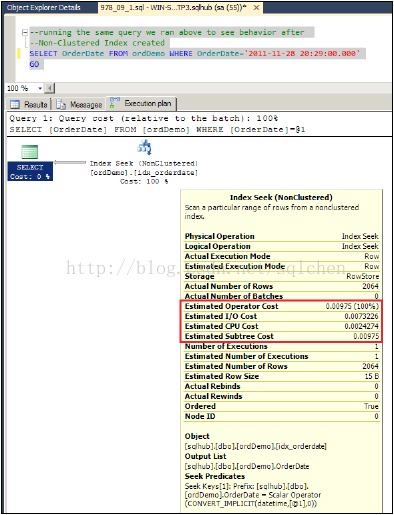Click the Seek Predicates heading
Screen dimensions: 394x515
pyautogui.click(x=215, y=476)
